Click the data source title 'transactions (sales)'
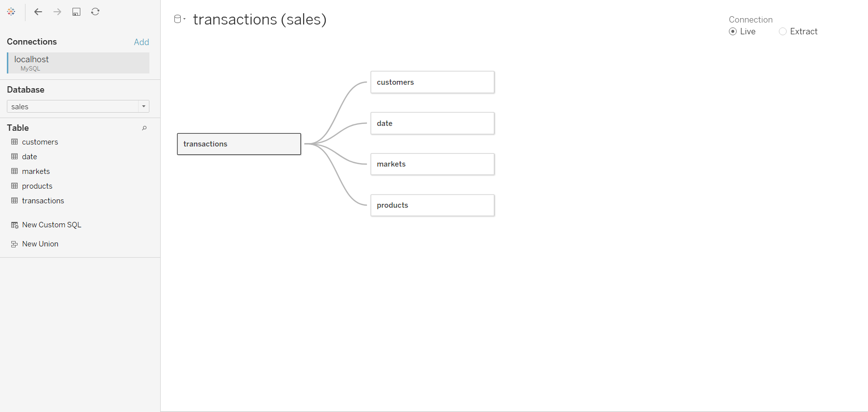This screenshot has width=868, height=412. point(260,19)
